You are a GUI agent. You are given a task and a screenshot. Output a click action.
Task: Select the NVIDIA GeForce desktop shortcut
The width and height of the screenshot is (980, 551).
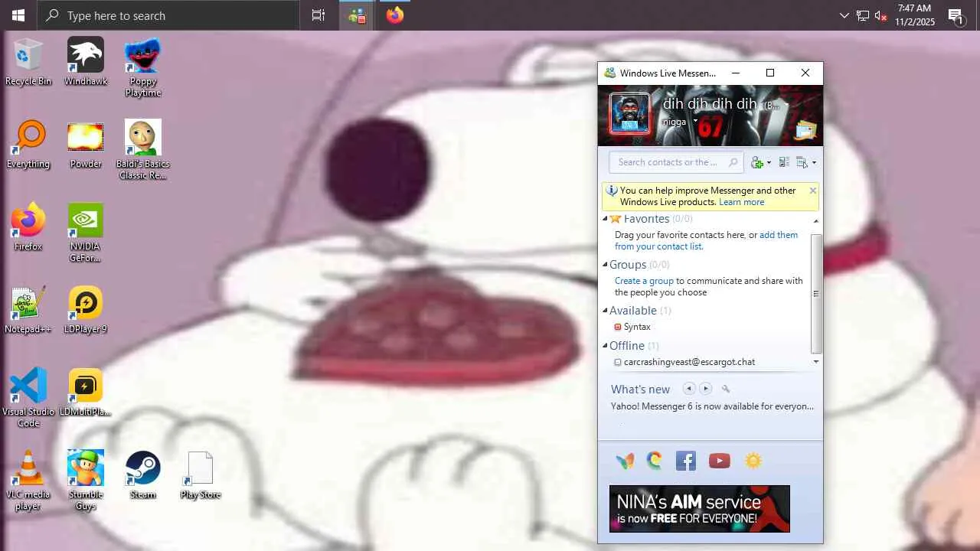click(x=86, y=233)
